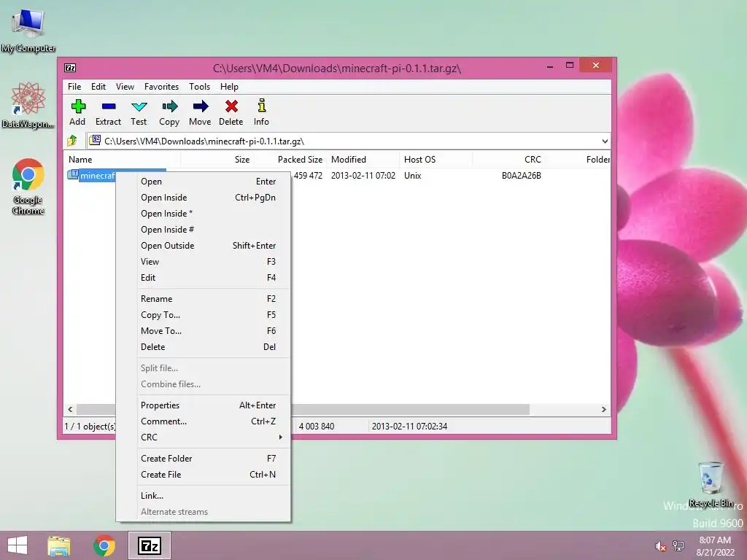Select Create File in context menu

tap(213, 475)
